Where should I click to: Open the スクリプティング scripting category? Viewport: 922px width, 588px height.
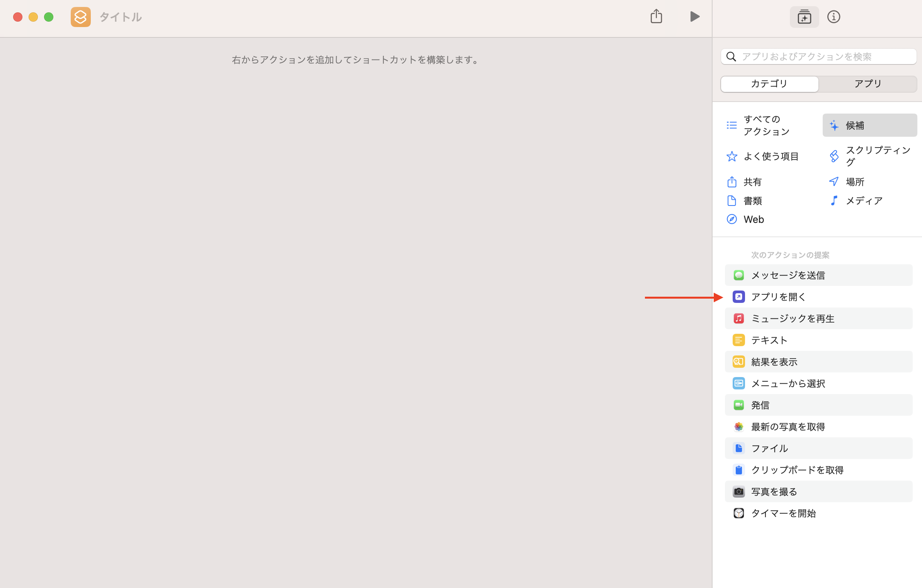point(869,156)
